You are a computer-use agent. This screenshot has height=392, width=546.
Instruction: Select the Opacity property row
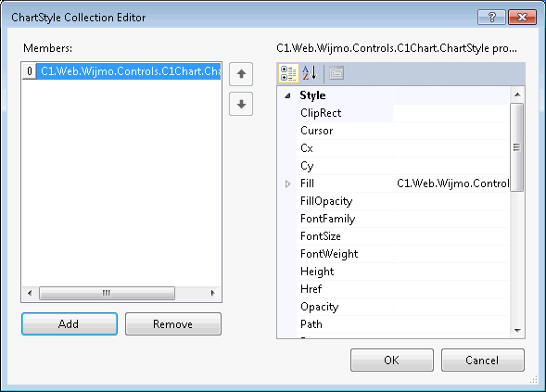[403, 307]
